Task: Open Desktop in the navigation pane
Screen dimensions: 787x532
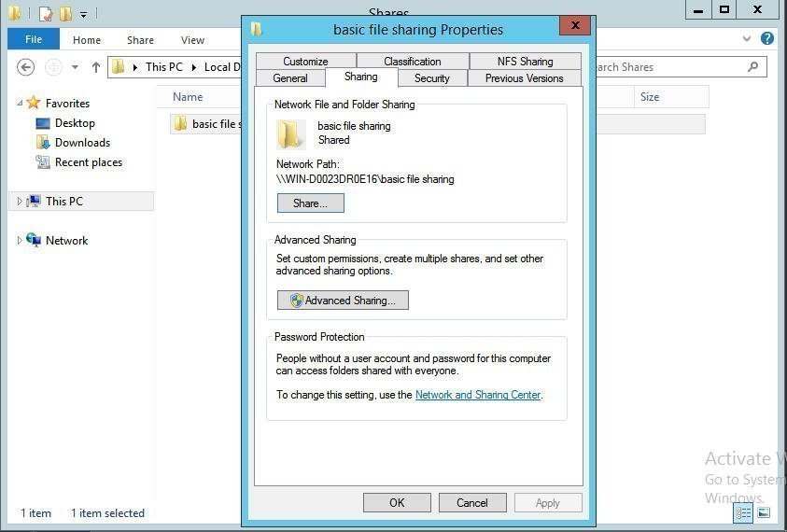Action: [x=75, y=123]
